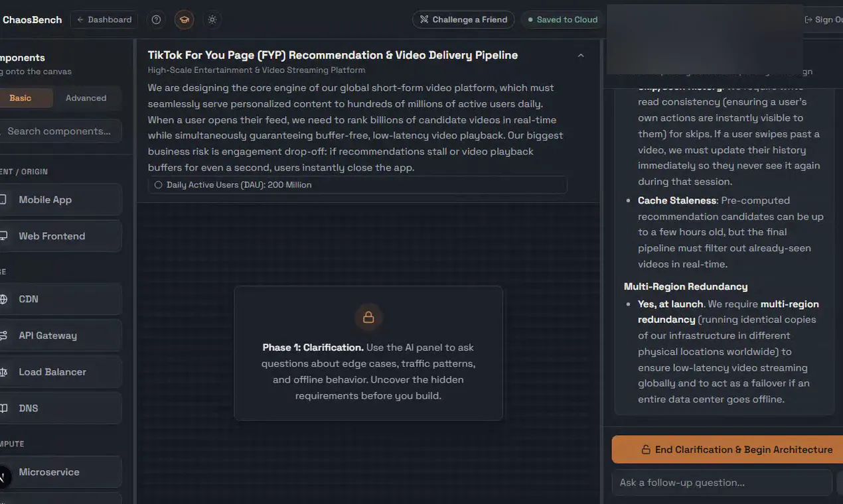Click the problem title TikTok For You Page
This screenshot has height=504, width=843.
[333, 55]
